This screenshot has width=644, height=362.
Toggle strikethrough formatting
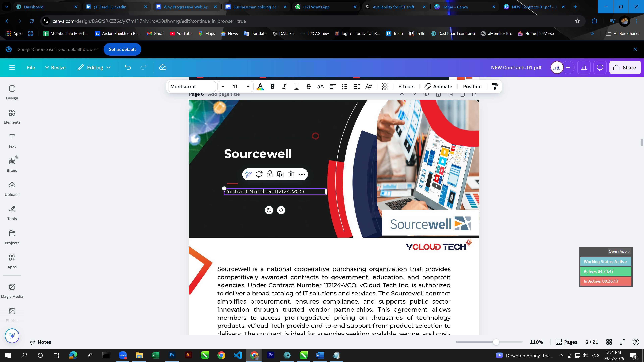click(308, 87)
